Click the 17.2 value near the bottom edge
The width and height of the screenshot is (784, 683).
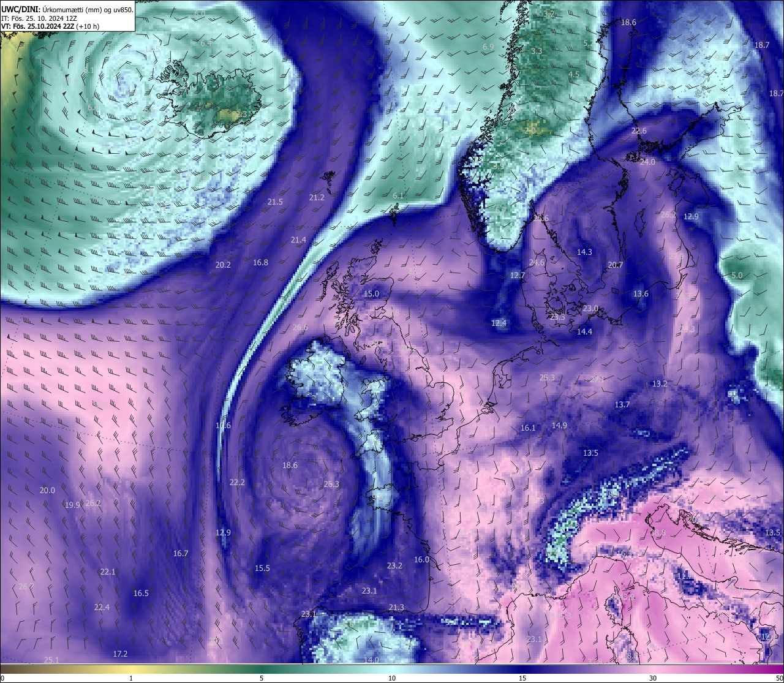(120, 654)
